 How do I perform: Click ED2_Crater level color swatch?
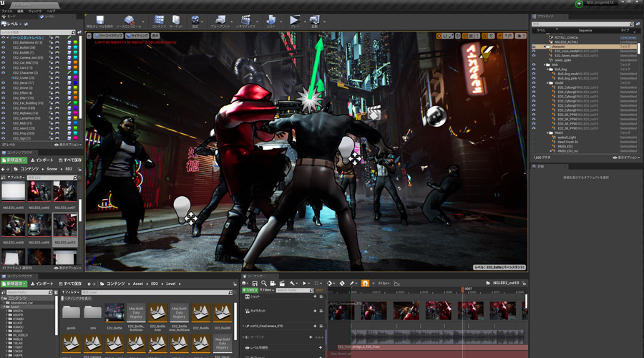(x=75, y=77)
